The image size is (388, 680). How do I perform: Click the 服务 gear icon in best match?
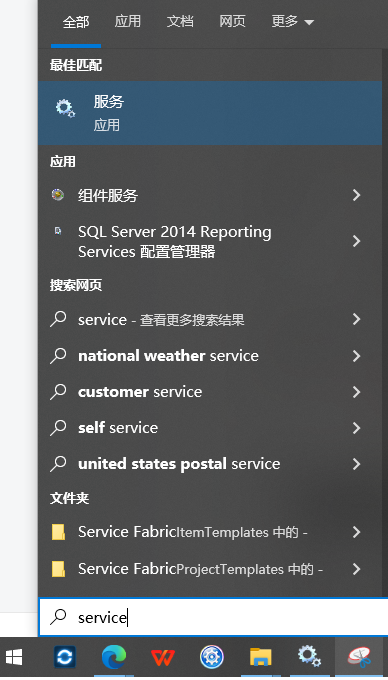pos(65,108)
